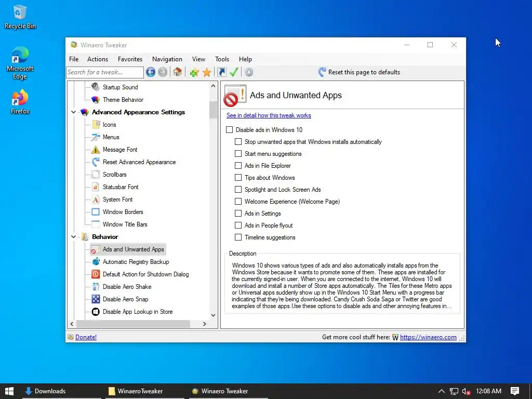
Task: Open the https://winaero.com link
Action: [428, 337]
